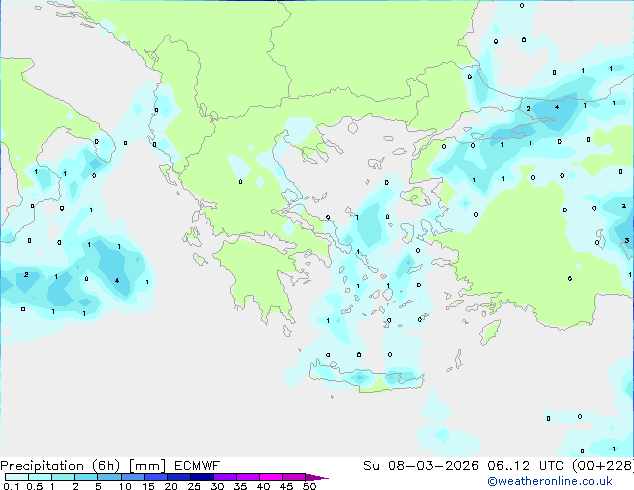Click the '40' legend scale label
This screenshot has width=634, height=490.
(x=263, y=486)
